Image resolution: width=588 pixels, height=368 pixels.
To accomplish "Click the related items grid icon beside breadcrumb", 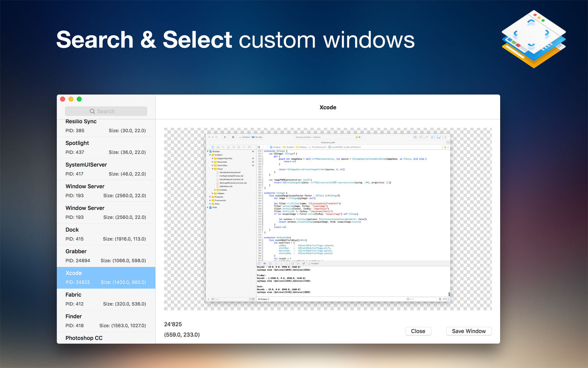I will point(259,147).
